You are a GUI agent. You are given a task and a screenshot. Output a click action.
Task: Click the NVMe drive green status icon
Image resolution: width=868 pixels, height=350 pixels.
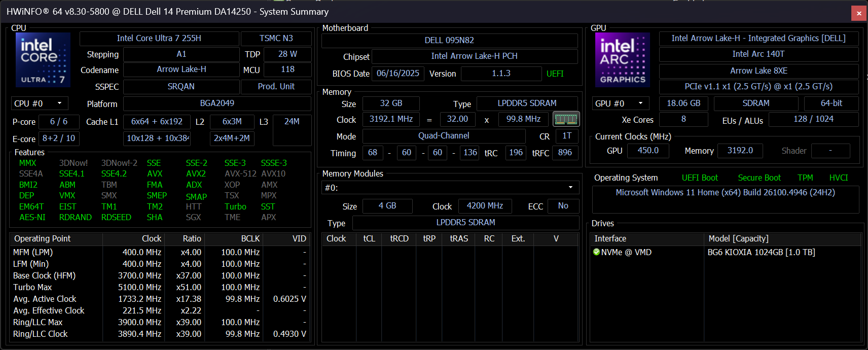(x=596, y=252)
